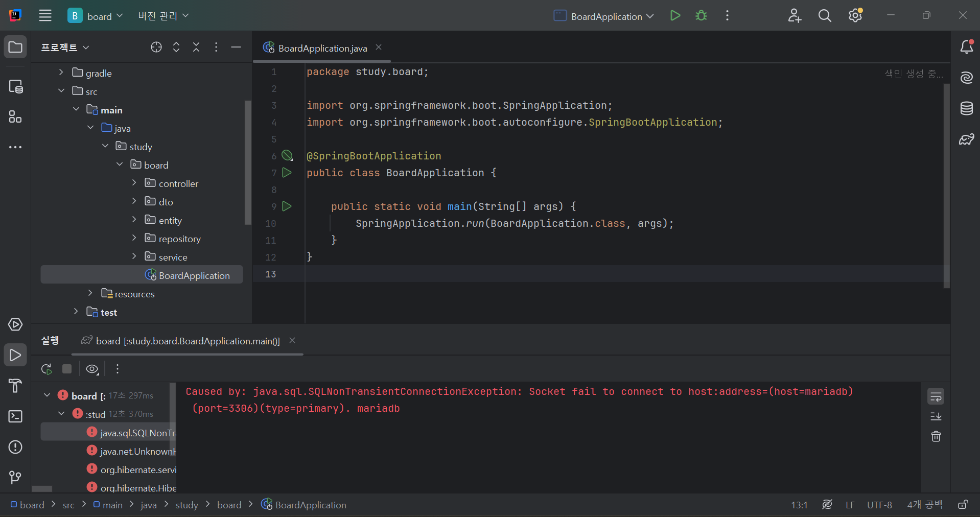Open the main hamburger menu

coord(45,16)
